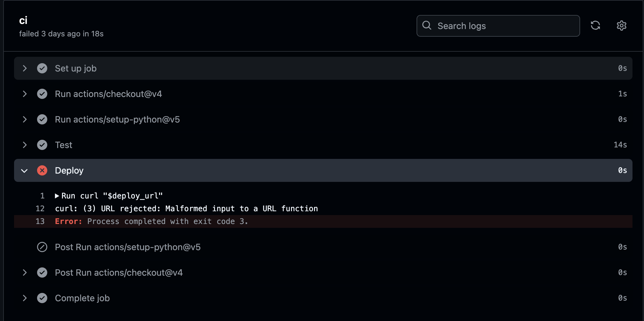Expand the Run actions/setup-python@v5 chevron
The width and height of the screenshot is (644, 321).
coord(25,119)
